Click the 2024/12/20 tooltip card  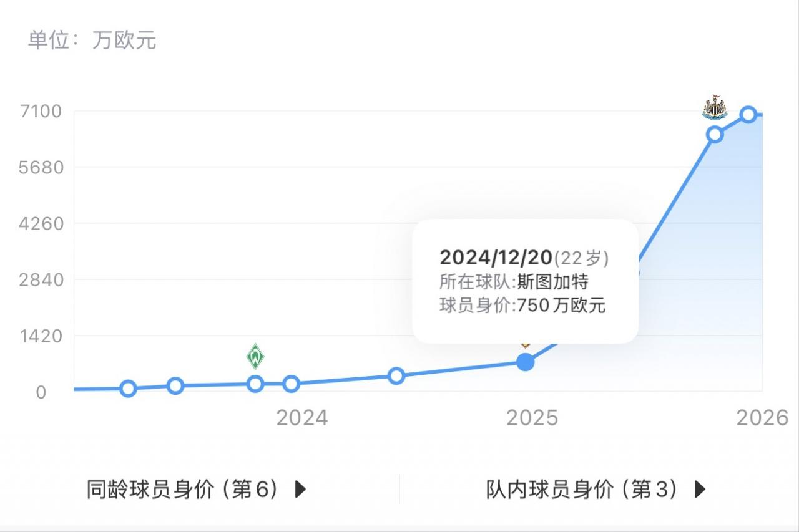point(525,281)
